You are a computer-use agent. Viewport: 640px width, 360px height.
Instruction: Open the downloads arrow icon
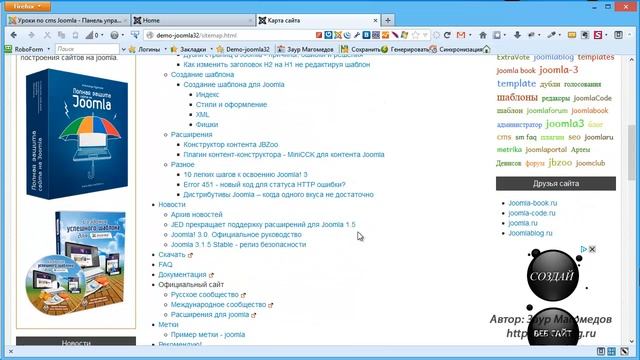coord(517,35)
